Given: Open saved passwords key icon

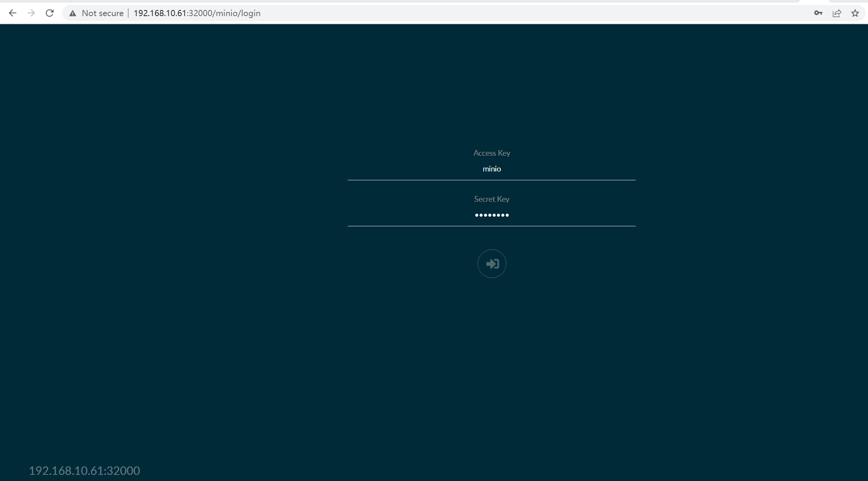Looking at the screenshot, I should click(x=818, y=13).
